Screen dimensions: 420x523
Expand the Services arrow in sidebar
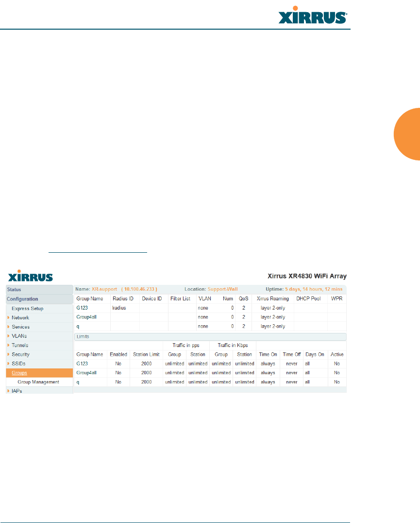click(x=8, y=327)
